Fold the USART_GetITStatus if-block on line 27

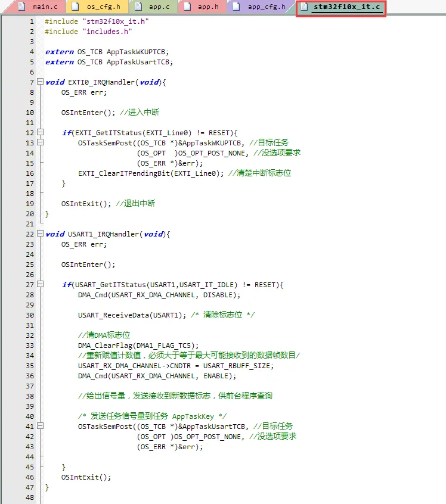click(x=40, y=285)
